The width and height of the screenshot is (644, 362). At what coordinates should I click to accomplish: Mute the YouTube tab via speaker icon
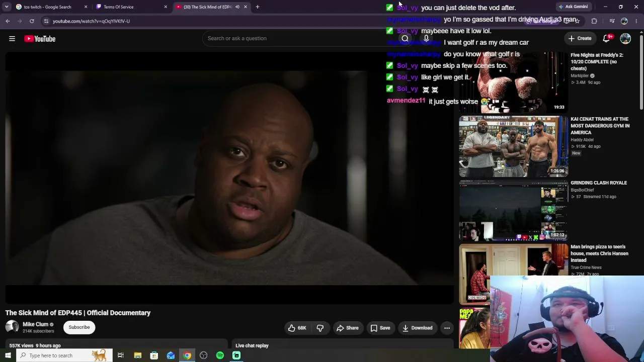tap(237, 7)
